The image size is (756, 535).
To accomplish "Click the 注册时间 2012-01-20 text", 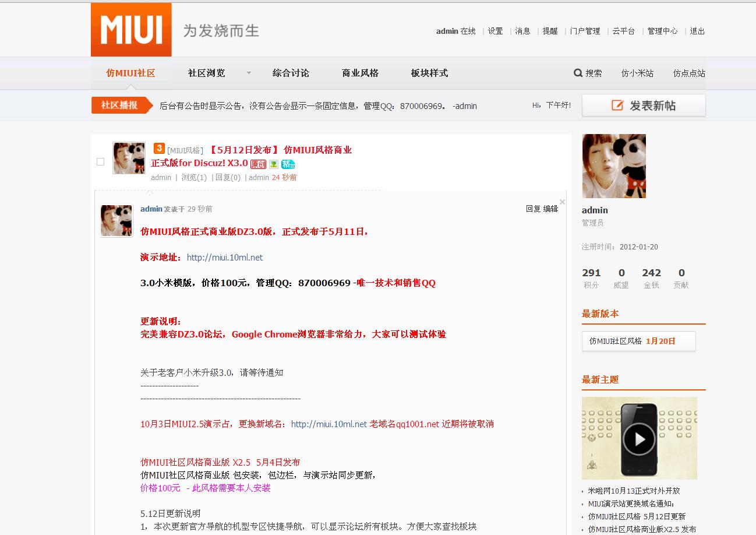I will pos(620,247).
